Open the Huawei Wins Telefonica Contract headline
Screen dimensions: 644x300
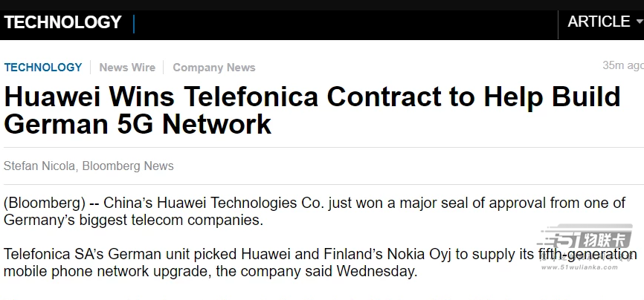coord(312,111)
